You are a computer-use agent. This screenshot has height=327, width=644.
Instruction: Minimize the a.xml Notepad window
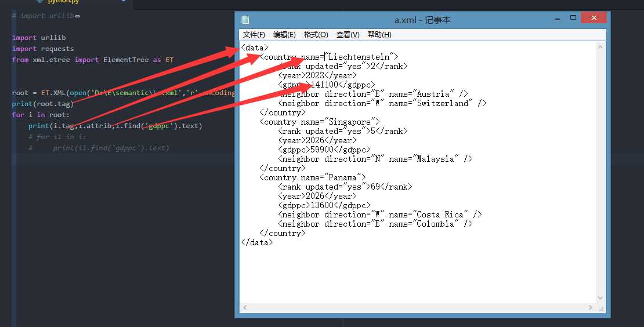[x=558, y=19]
